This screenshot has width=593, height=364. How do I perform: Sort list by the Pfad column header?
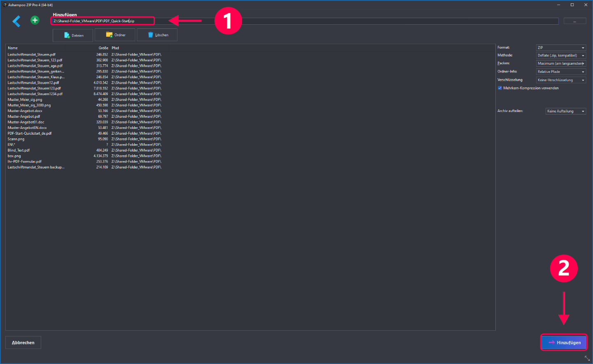coord(115,48)
